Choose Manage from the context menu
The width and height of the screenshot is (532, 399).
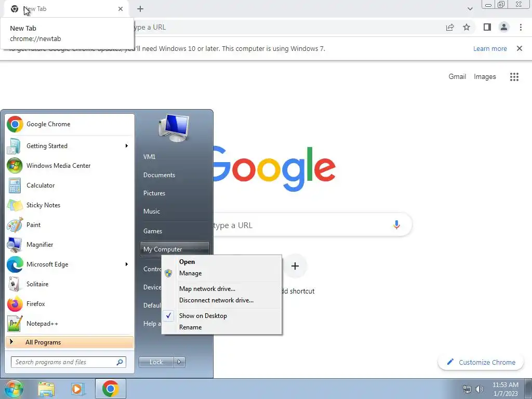pos(221,273)
